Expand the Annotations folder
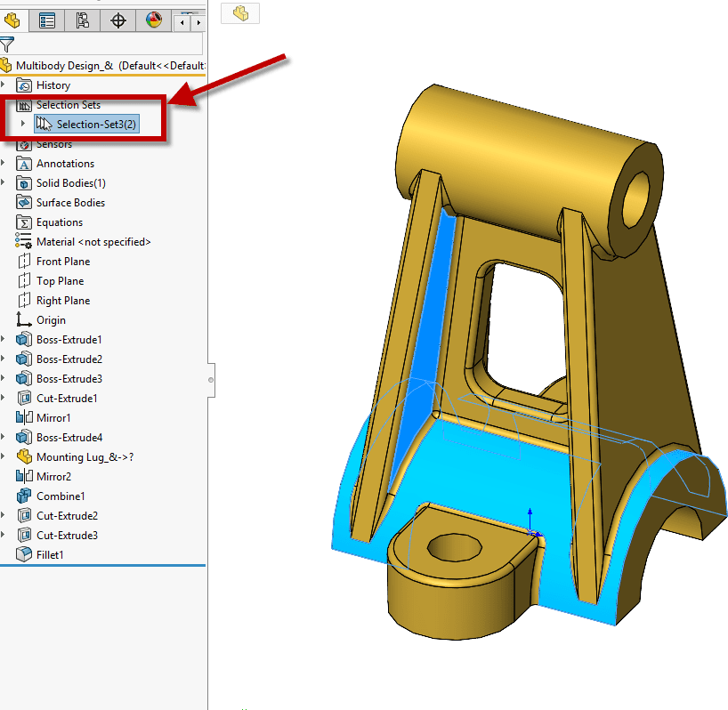Image resolution: width=728 pixels, height=710 pixels. coord(4,163)
